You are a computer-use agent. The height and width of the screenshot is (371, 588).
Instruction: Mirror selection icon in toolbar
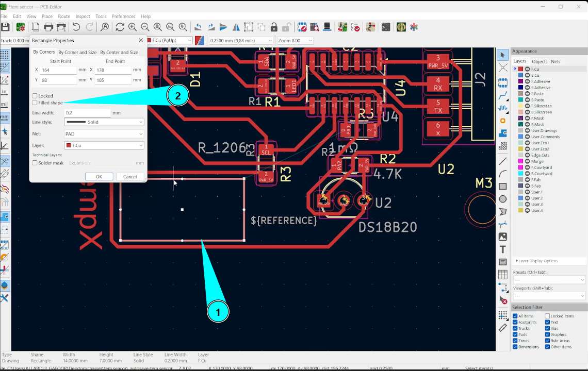pos(236,27)
